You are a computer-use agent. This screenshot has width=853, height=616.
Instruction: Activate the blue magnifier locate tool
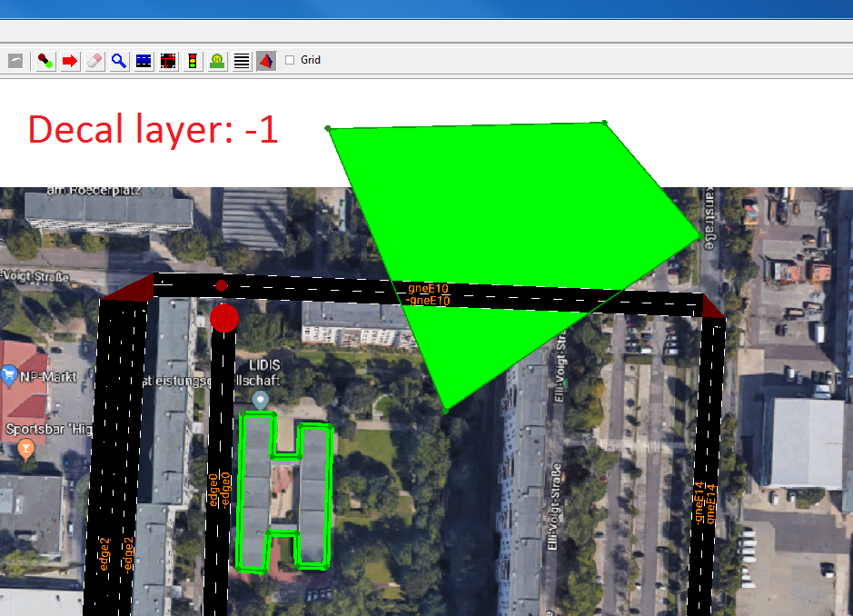pos(118,61)
